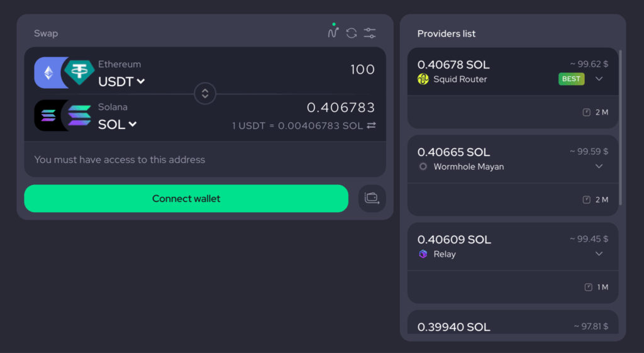Click the Squid Router provider name
The width and height of the screenshot is (644, 353).
[460, 79]
